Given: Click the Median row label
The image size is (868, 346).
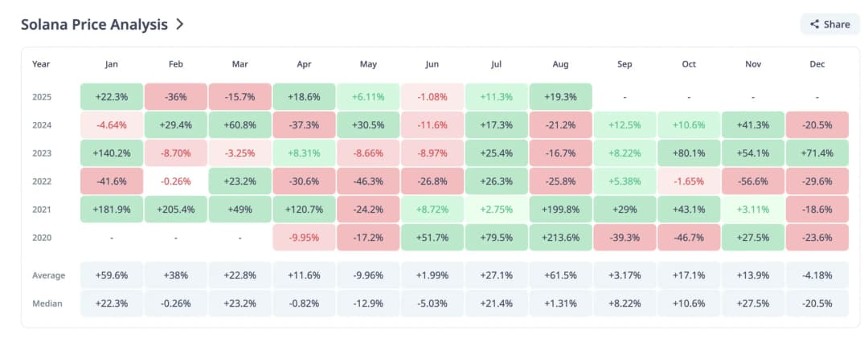Looking at the screenshot, I should click(x=47, y=303).
